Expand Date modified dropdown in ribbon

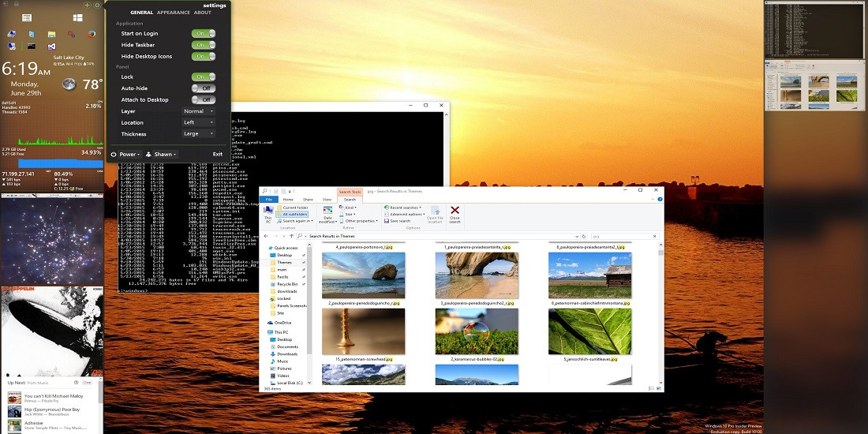(327, 214)
